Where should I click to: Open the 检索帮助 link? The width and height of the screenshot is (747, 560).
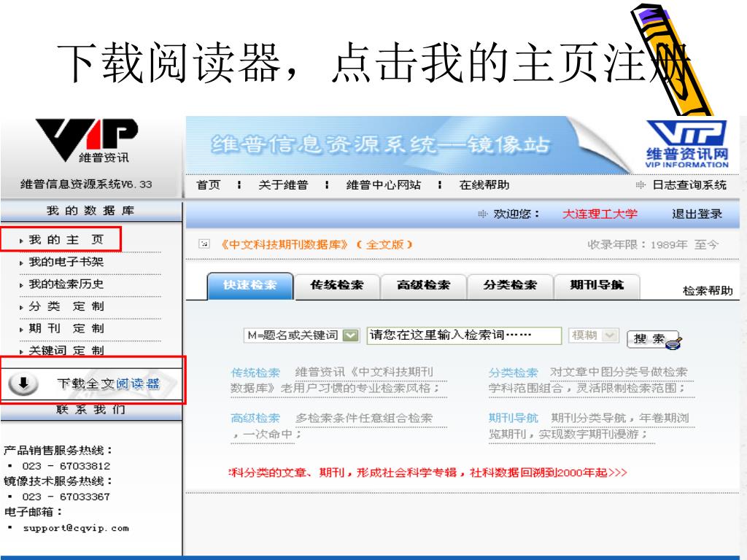(708, 290)
